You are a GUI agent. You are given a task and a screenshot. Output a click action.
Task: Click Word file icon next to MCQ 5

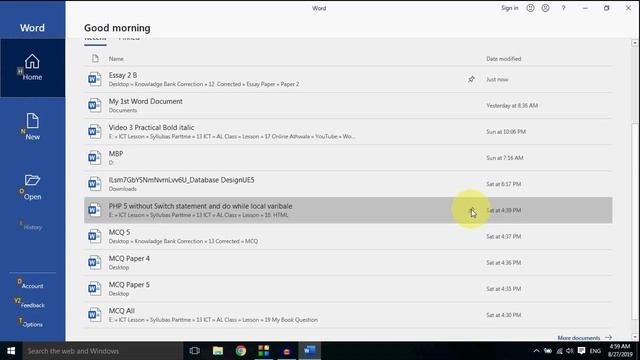95,236
